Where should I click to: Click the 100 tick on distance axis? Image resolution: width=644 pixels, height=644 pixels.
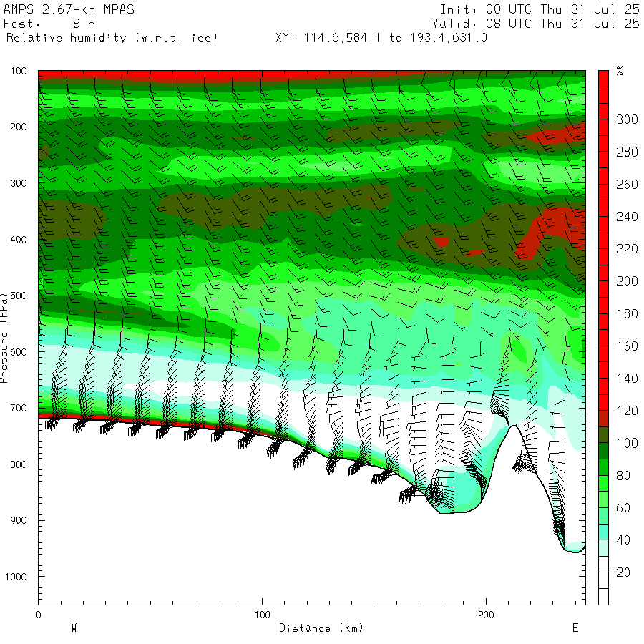262,615
